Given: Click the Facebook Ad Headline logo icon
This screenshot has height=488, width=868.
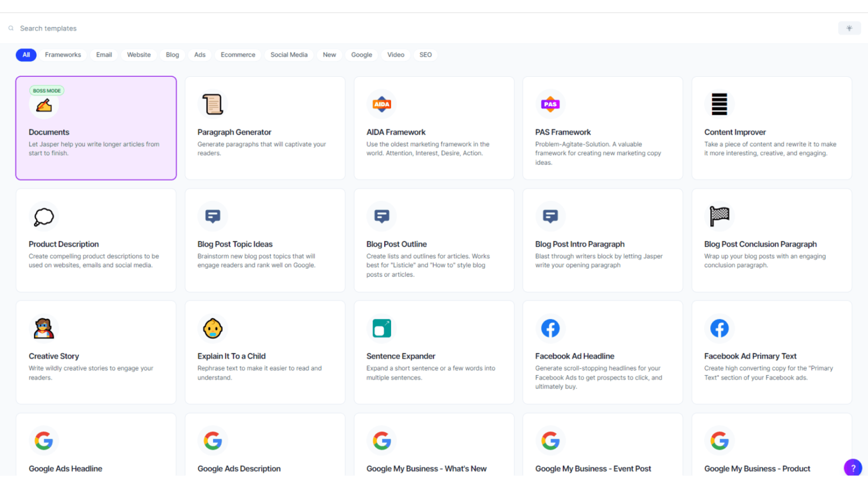Looking at the screenshot, I should tap(550, 328).
